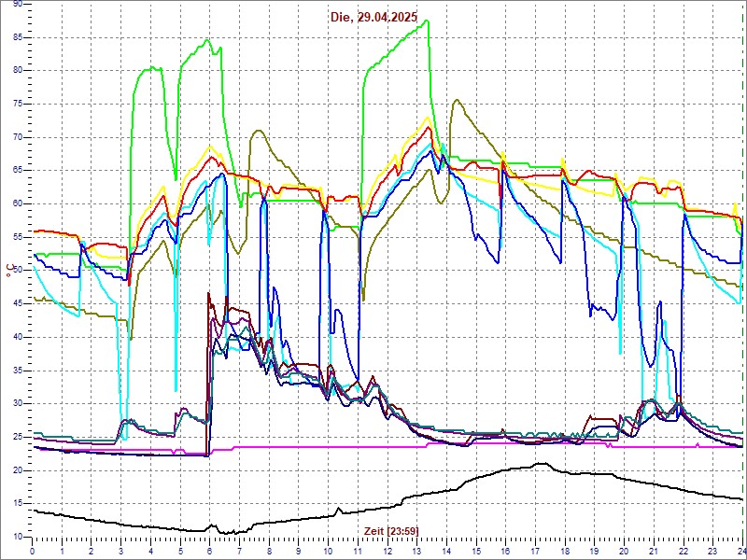The image size is (747, 560).
Task: Click the 70 tick on temperature axis
Action: (x=18, y=137)
